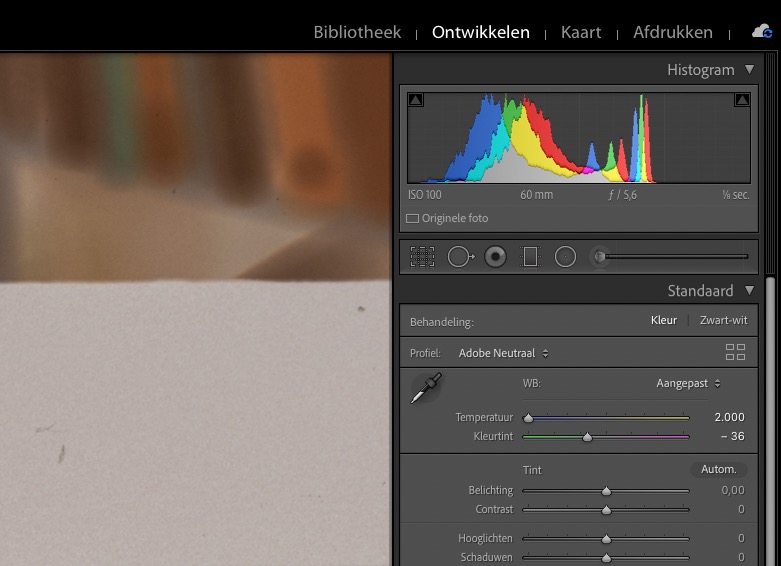This screenshot has height=566, width=781.
Task: Open the profile browser grid icon
Action: point(735,352)
